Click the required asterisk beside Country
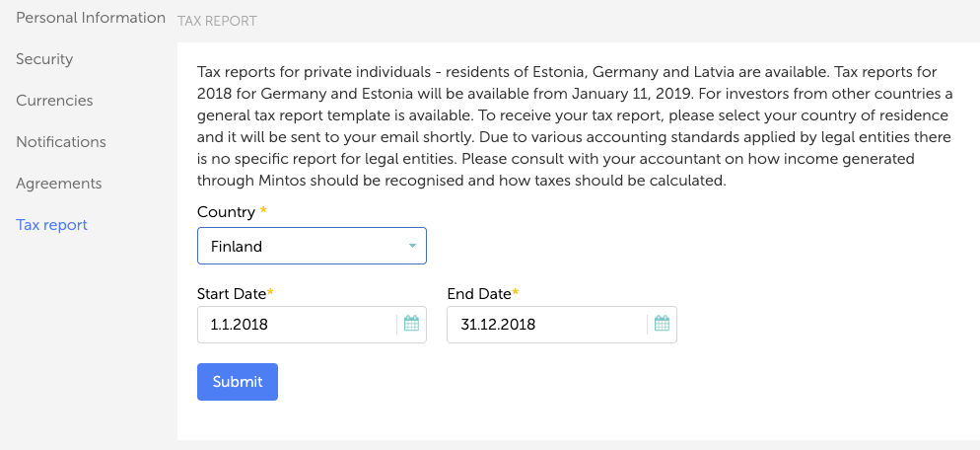The width and height of the screenshot is (980, 450). tap(263, 210)
